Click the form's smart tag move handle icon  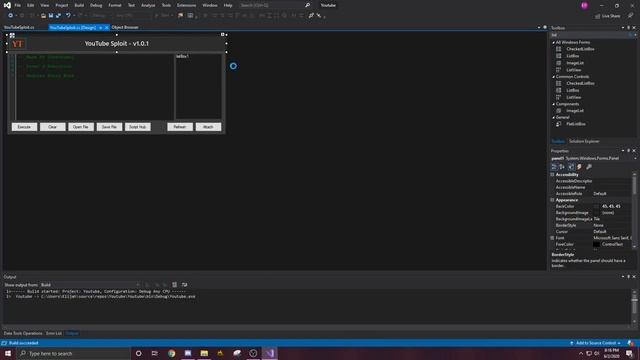pyautogui.click(x=12, y=36)
